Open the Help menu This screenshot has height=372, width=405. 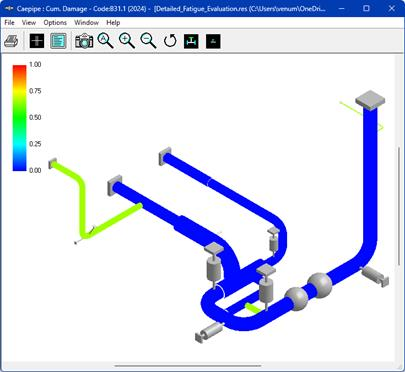(x=113, y=23)
